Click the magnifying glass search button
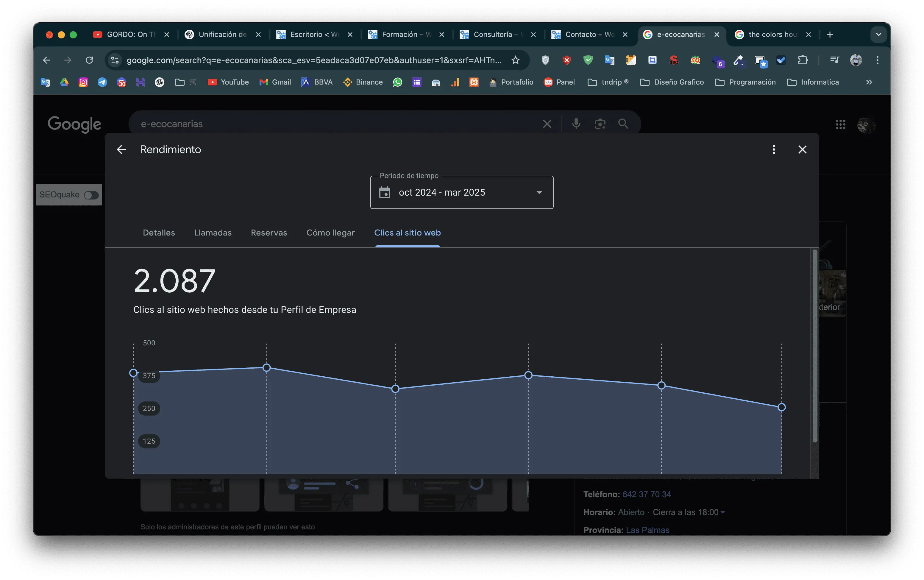Image resolution: width=924 pixels, height=580 pixels. point(623,124)
